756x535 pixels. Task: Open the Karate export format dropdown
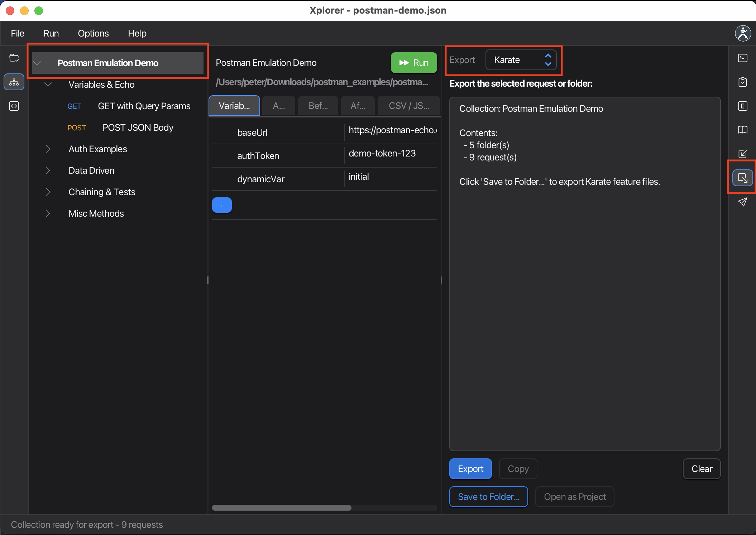pos(521,60)
